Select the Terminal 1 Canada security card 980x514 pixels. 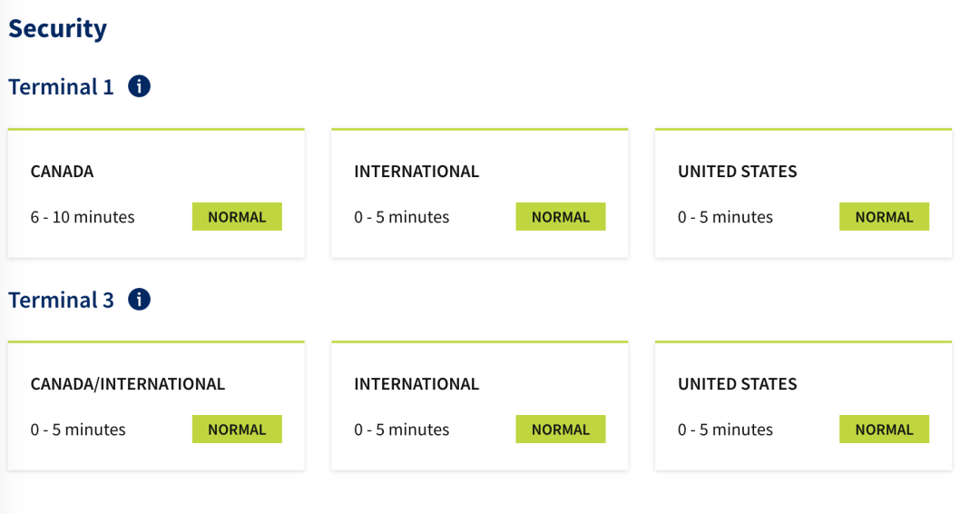click(156, 193)
